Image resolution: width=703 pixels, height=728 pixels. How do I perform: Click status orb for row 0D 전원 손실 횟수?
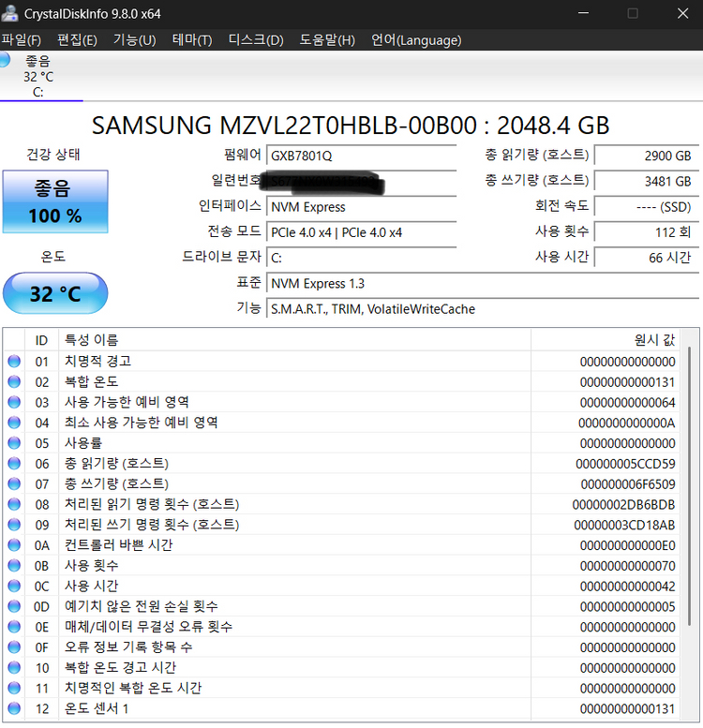(x=14, y=606)
